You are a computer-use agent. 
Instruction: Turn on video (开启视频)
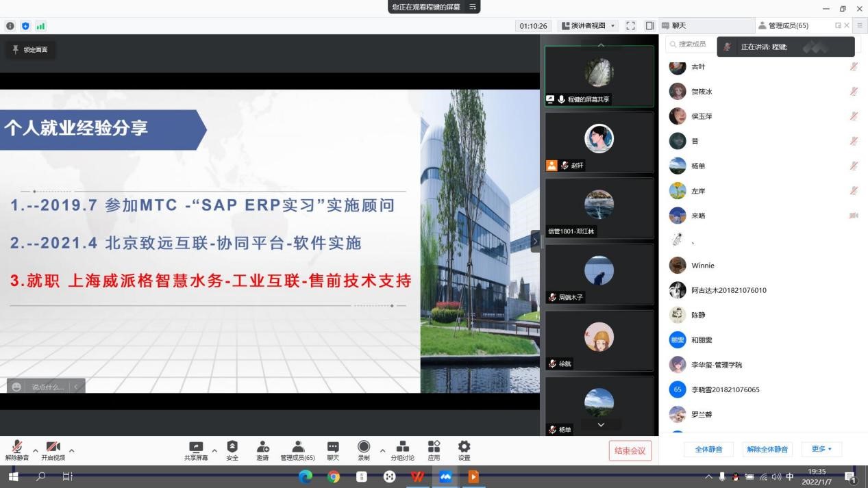coord(53,450)
